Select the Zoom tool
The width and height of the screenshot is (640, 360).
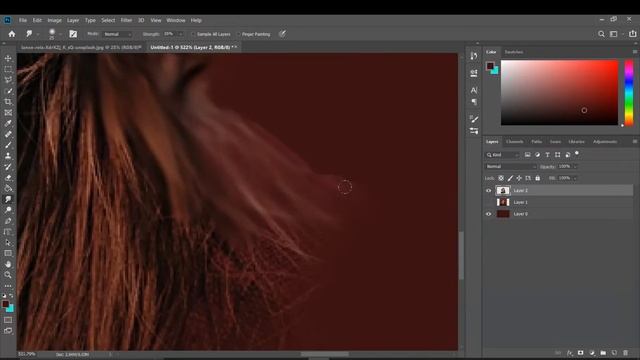tap(8, 275)
